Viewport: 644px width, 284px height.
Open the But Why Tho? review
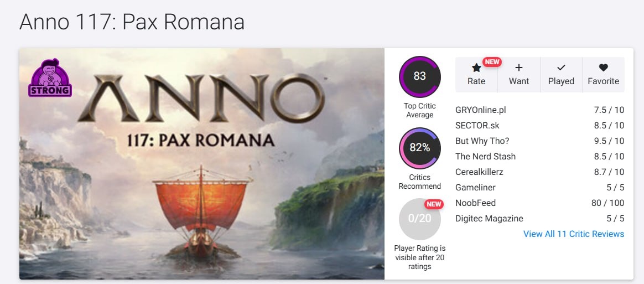pos(483,141)
